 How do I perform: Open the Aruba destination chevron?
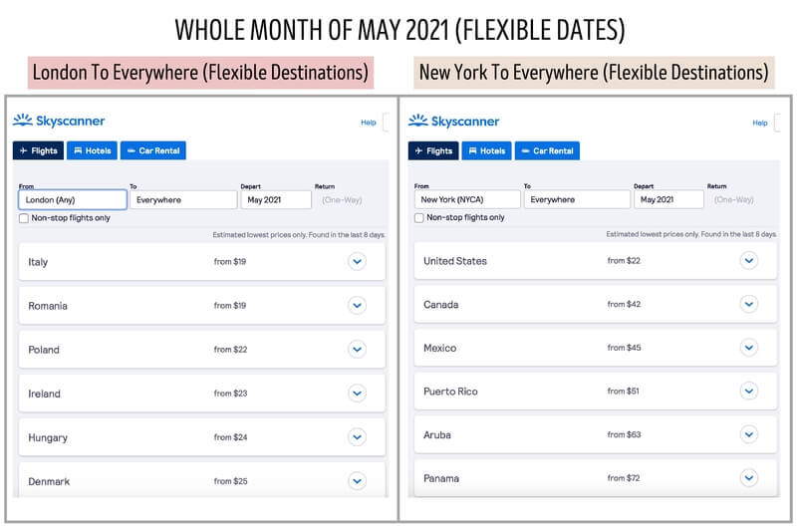click(x=749, y=434)
